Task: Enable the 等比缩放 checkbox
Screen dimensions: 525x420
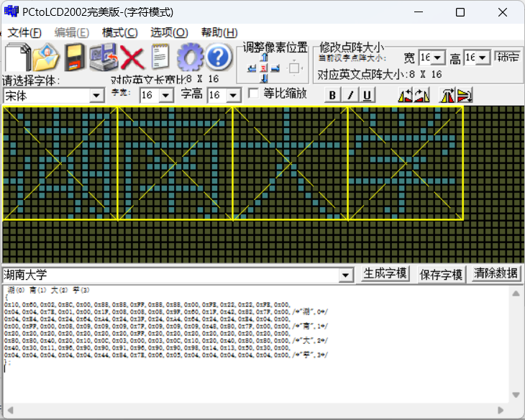Action: pos(253,93)
